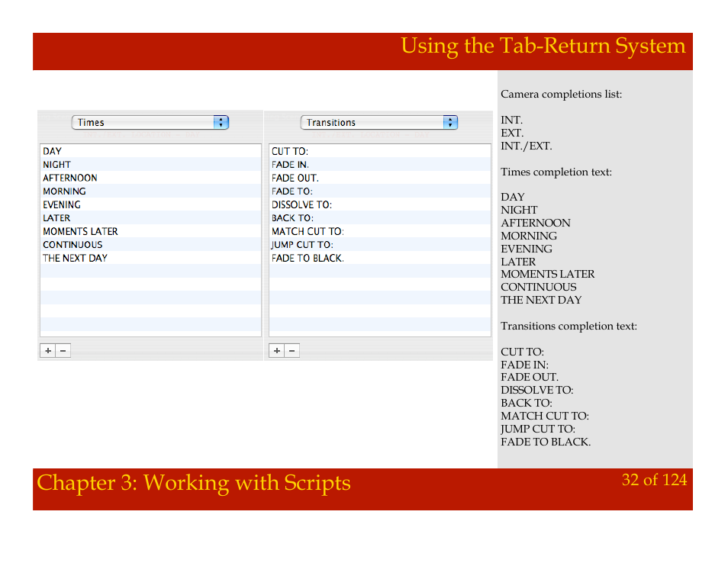The width and height of the screenshot is (728, 563).
Task: Select MOMENTS LATER in Times list
Action: (150, 232)
